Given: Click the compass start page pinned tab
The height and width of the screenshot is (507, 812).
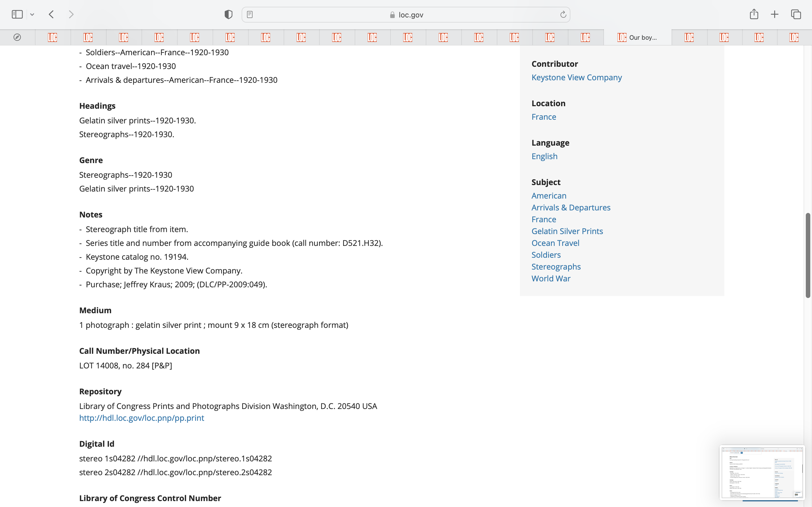Looking at the screenshot, I should click(x=17, y=37).
